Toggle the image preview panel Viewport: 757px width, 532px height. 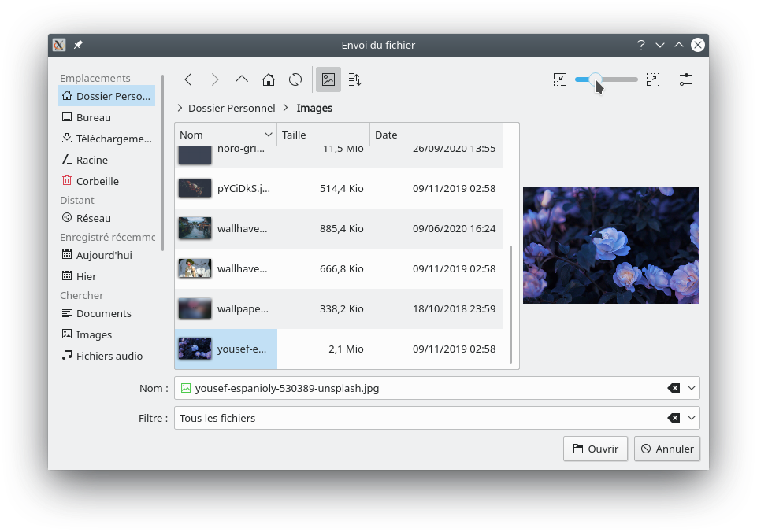click(x=328, y=79)
